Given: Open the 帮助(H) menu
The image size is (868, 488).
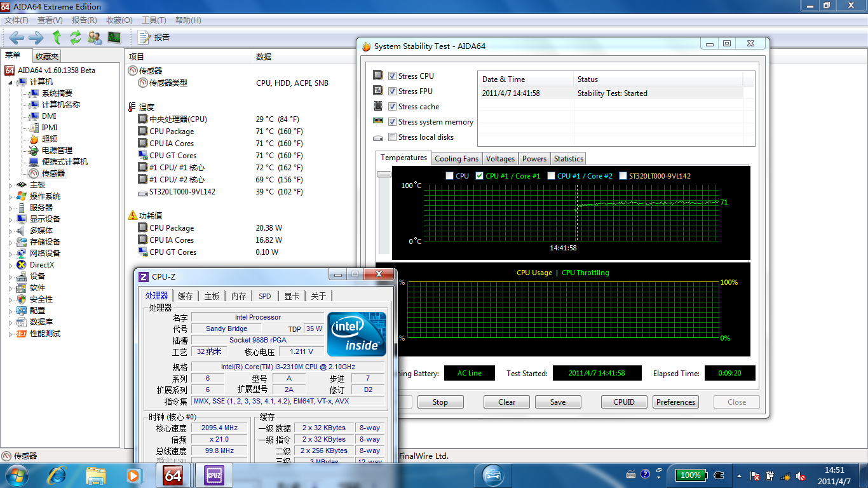Looking at the screenshot, I should tap(187, 20).
